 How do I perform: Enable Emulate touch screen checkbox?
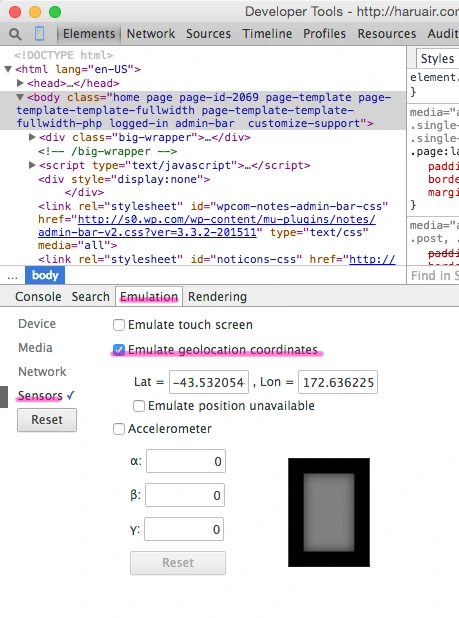(x=119, y=325)
